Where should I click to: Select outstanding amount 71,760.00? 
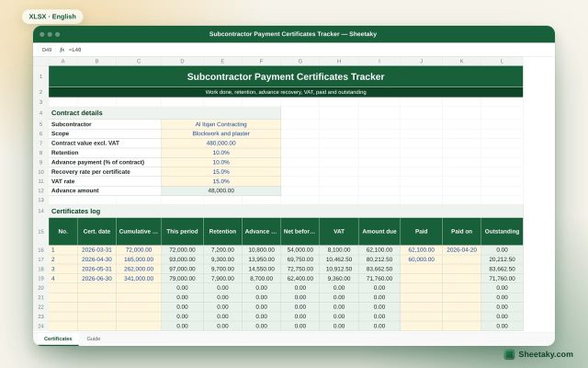pyautogui.click(x=502, y=279)
